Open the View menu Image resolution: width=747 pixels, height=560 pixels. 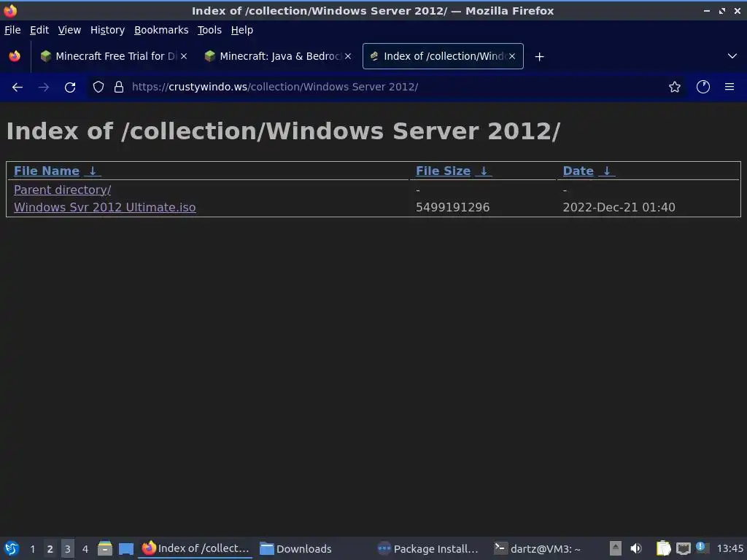point(69,30)
